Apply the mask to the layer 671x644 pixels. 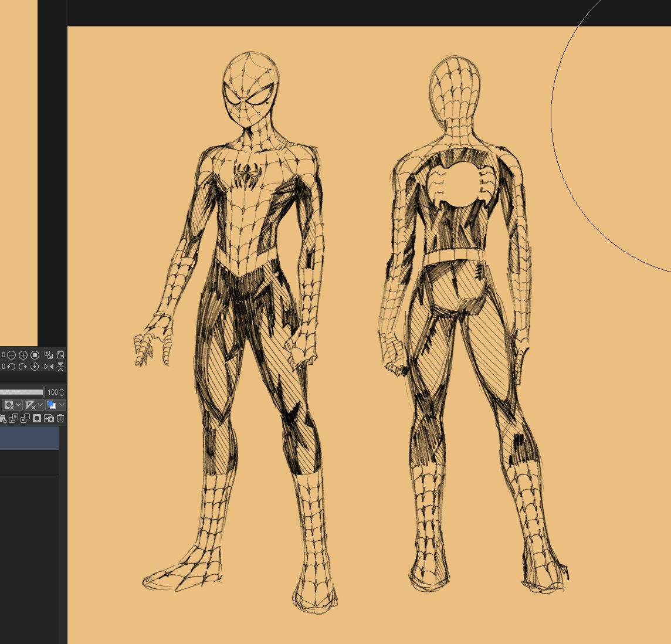point(49,418)
